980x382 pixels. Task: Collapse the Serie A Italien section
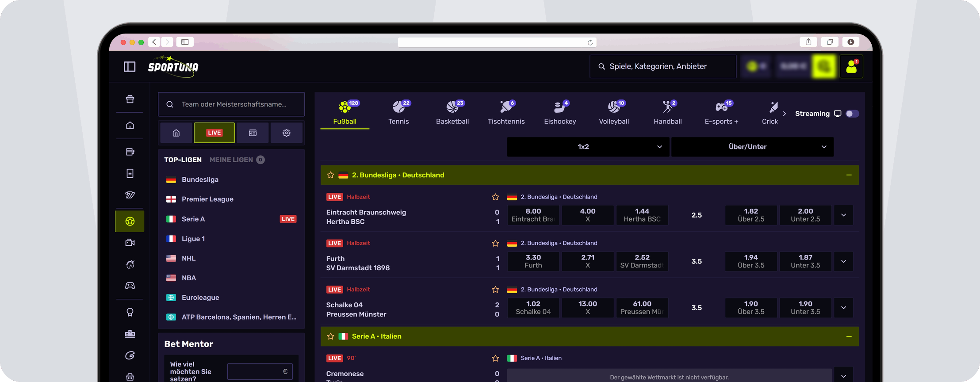coord(849,336)
